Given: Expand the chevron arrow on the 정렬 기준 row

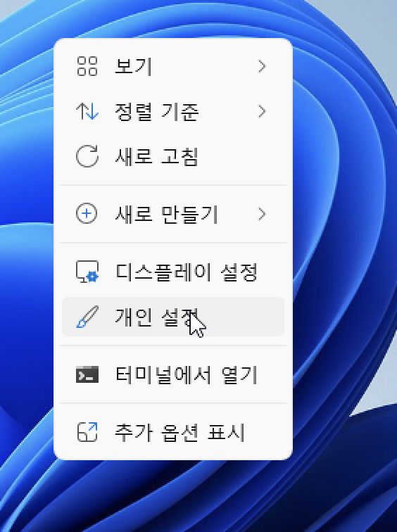Looking at the screenshot, I should (x=262, y=111).
